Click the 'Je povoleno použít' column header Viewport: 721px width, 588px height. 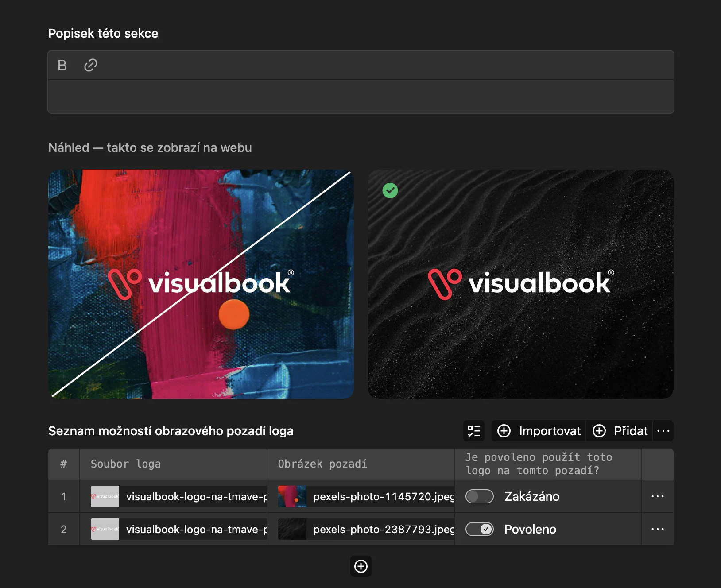point(548,464)
